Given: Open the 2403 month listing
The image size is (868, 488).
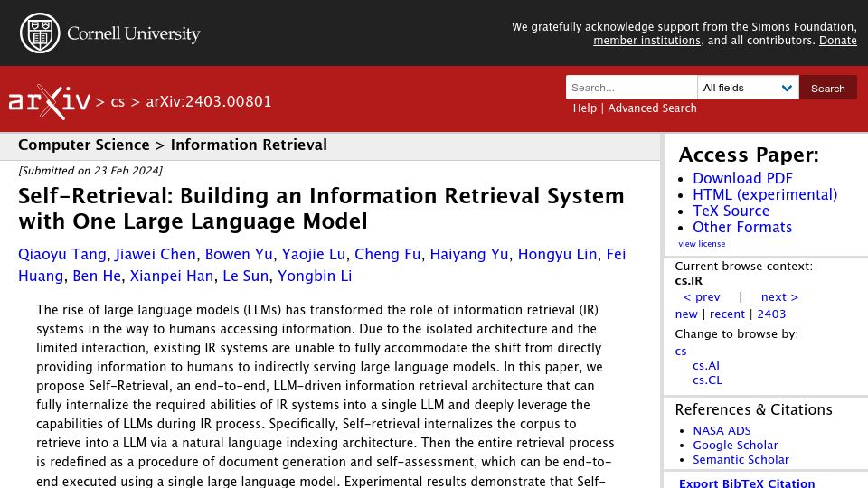Looking at the screenshot, I should tap(771, 314).
